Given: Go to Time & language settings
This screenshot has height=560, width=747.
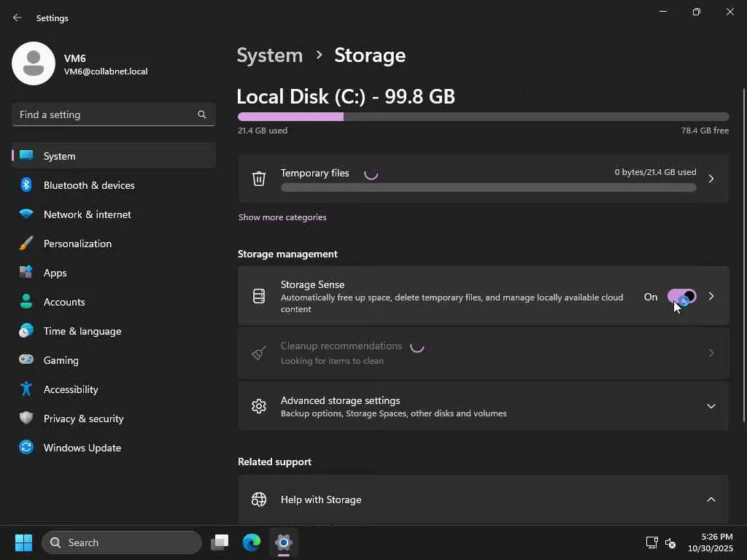Looking at the screenshot, I should tap(82, 331).
